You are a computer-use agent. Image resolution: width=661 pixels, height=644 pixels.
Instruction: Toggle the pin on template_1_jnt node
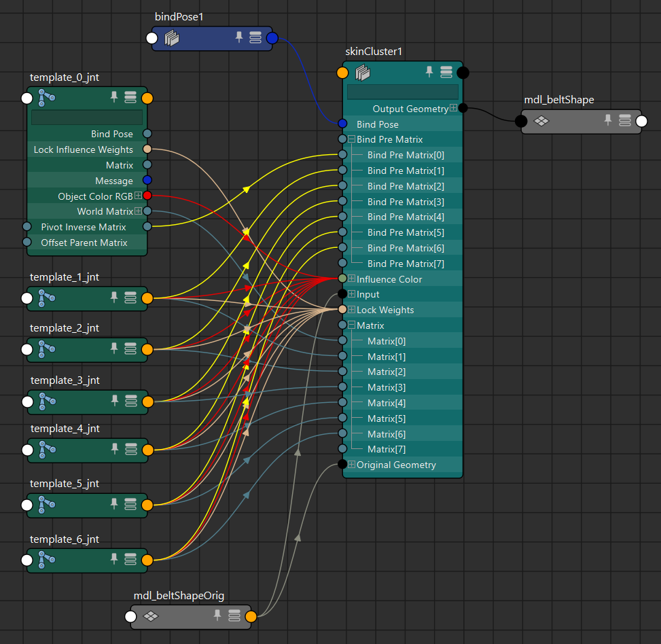click(x=114, y=298)
